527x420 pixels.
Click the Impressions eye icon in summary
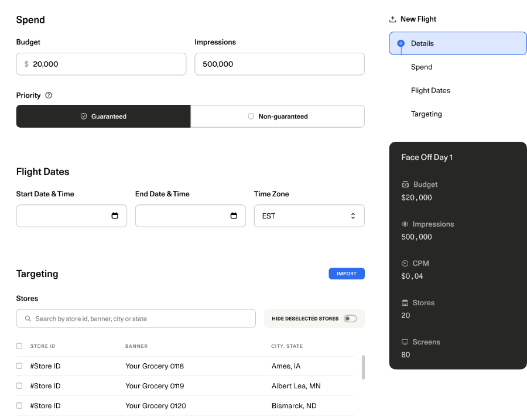pos(405,224)
